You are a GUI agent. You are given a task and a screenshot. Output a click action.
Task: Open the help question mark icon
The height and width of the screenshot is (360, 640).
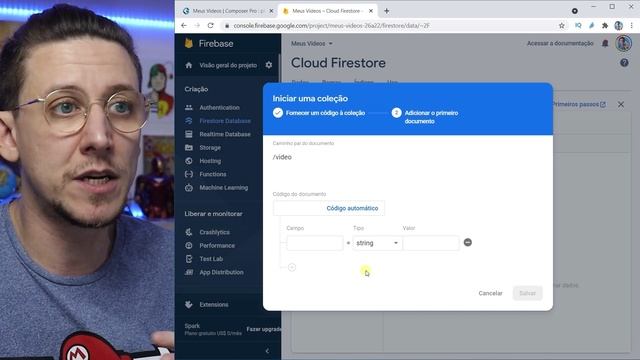[624, 63]
